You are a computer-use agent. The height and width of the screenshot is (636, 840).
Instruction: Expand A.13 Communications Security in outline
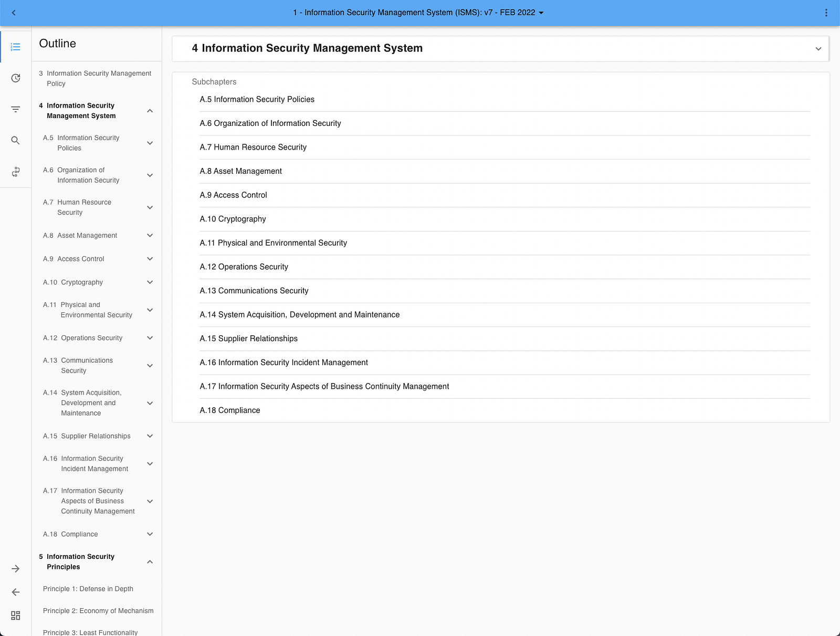pyautogui.click(x=150, y=366)
